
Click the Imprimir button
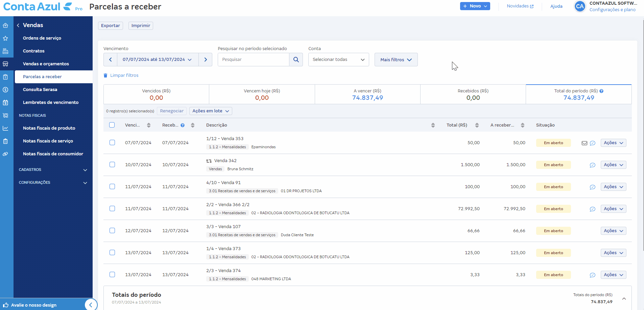point(141,26)
